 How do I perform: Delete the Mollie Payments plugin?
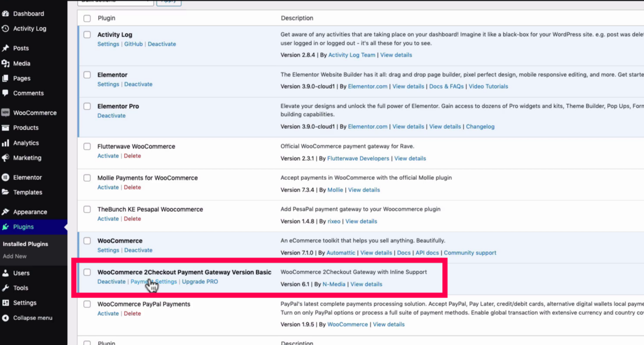(132, 187)
